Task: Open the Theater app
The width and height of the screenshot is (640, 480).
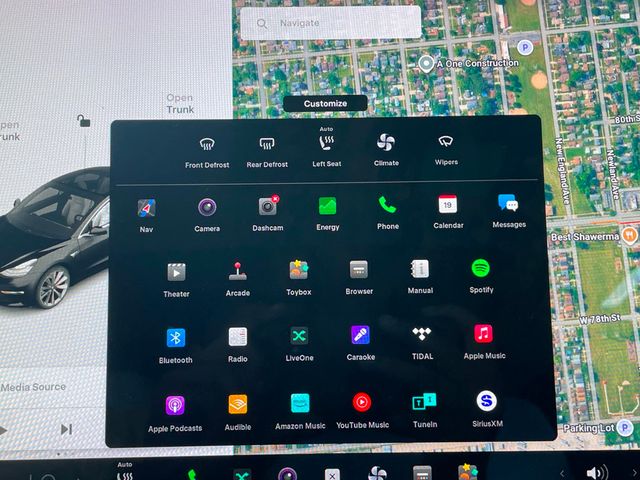Action: pos(176,272)
